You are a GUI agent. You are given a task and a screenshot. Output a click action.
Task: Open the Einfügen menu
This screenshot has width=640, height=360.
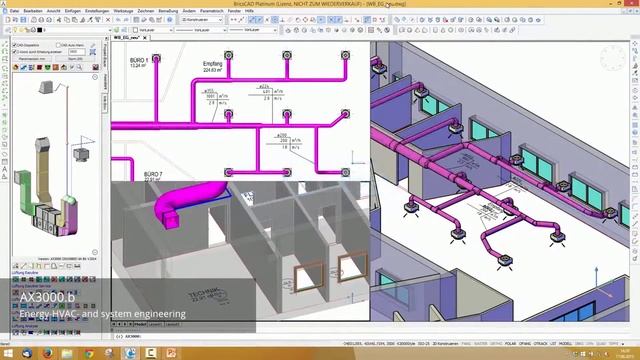click(73, 11)
